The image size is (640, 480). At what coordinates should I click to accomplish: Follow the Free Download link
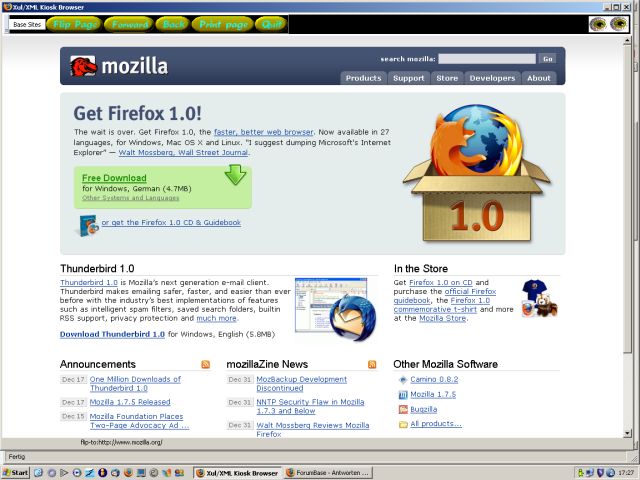(x=114, y=178)
